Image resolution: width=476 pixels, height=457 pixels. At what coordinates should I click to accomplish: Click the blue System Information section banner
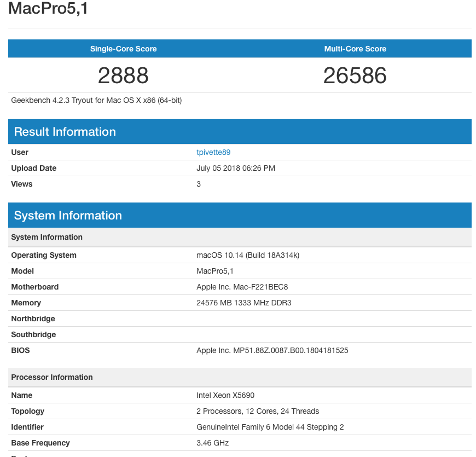[x=240, y=215]
